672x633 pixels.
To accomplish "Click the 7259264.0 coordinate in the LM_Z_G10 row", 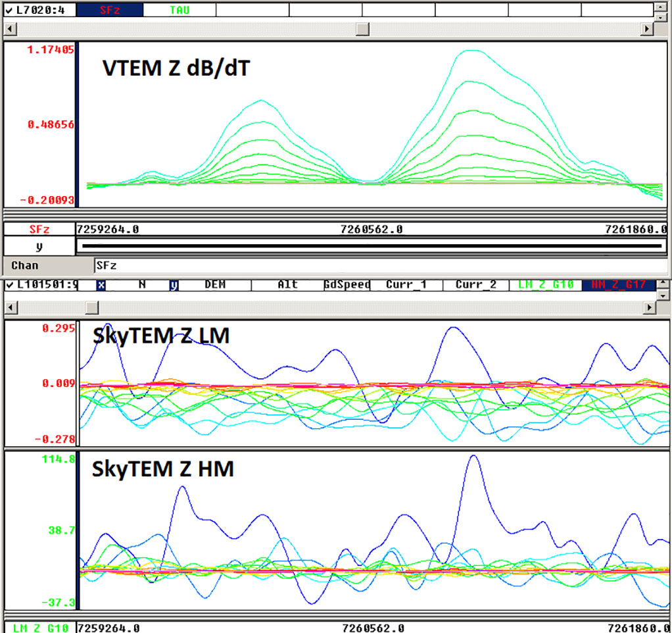I will click(109, 628).
